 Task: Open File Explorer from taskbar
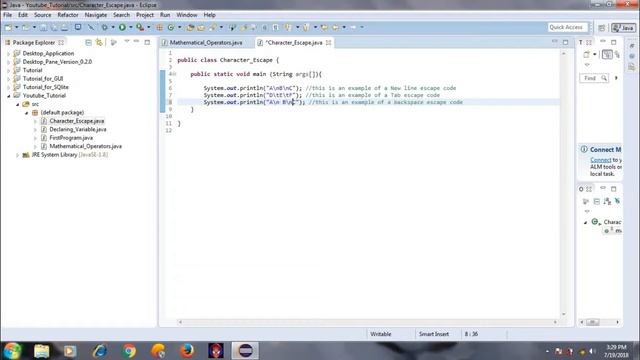point(42,351)
